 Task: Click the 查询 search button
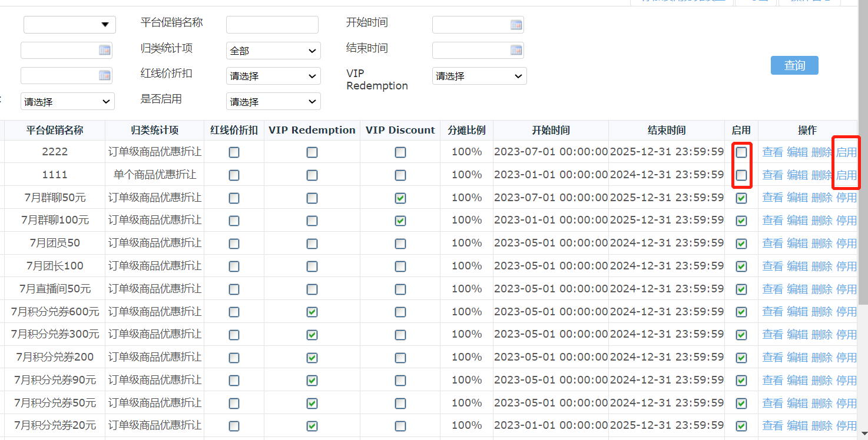pyautogui.click(x=794, y=65)
